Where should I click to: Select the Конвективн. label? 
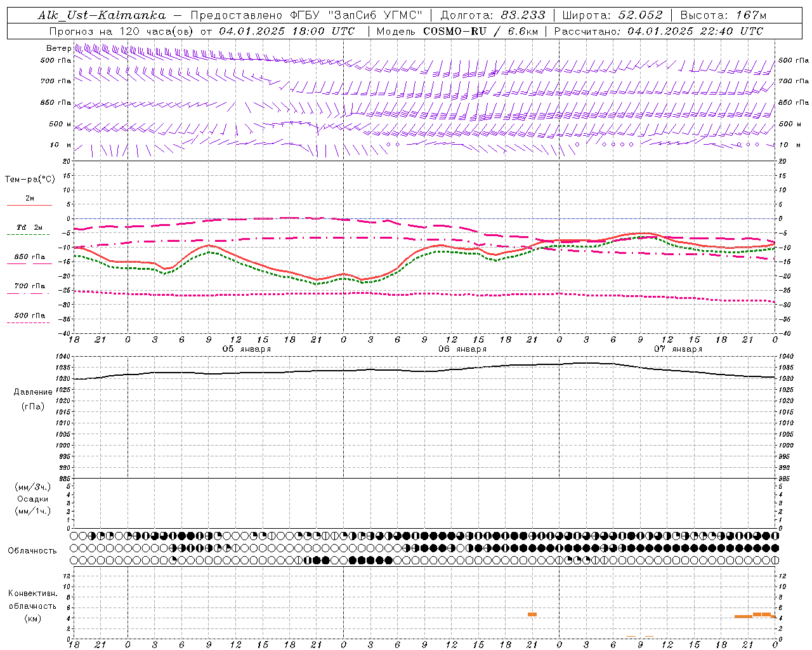[x=32, y=594]
